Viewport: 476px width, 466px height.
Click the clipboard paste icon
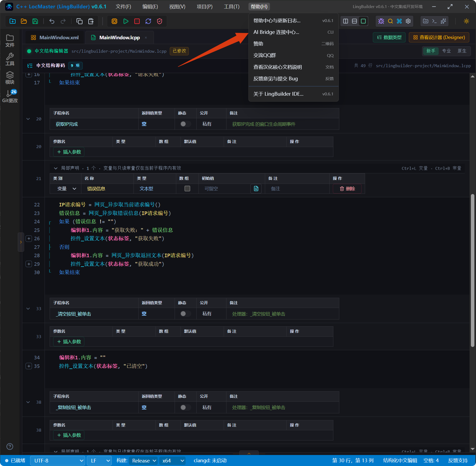[91, 21]
